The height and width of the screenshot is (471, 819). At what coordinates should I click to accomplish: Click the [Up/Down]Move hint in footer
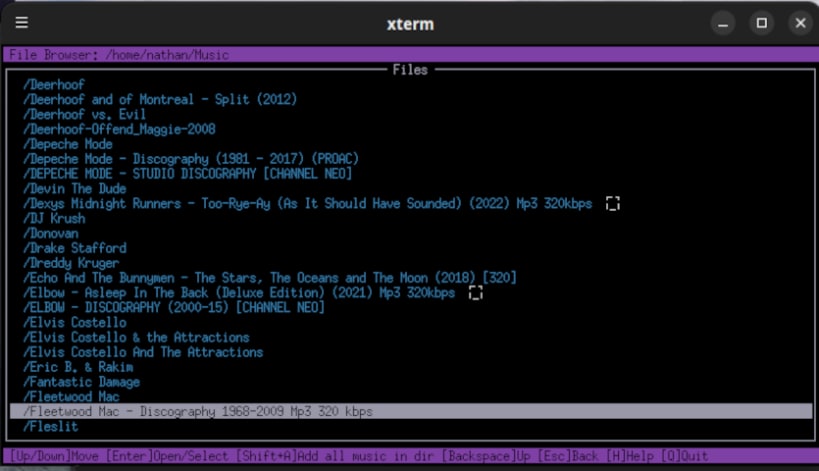point(54,456)
